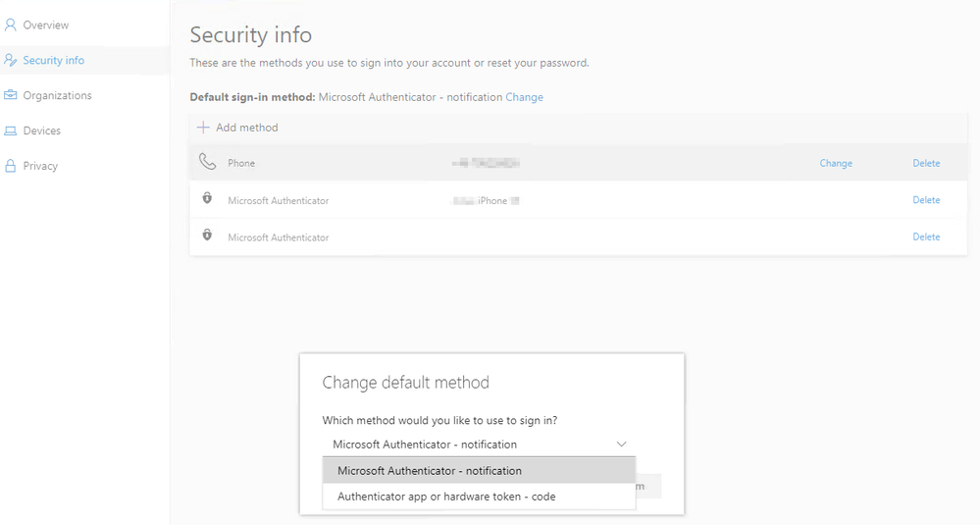Click the Phone handset icon
This screenshot has width=980, height=525.
tap(207, 162)
